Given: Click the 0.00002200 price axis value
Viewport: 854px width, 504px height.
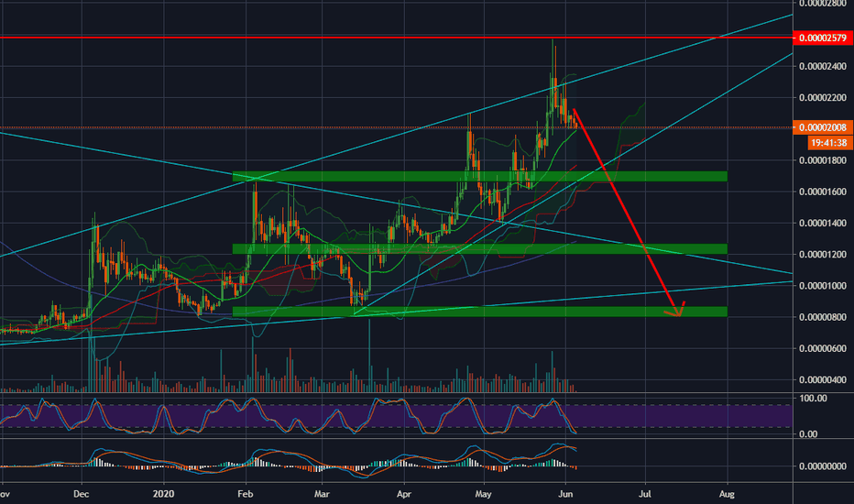Looking at the screenshot, I should (823, 97).
